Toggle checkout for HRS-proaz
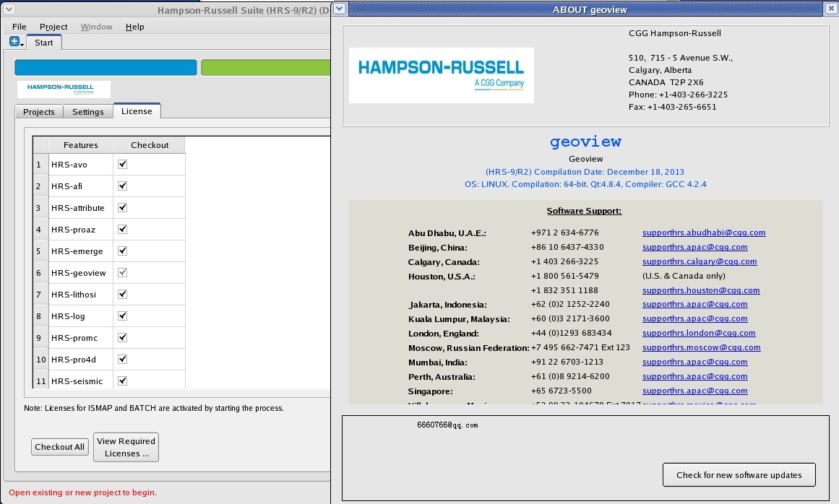 (x=123, y=230)
